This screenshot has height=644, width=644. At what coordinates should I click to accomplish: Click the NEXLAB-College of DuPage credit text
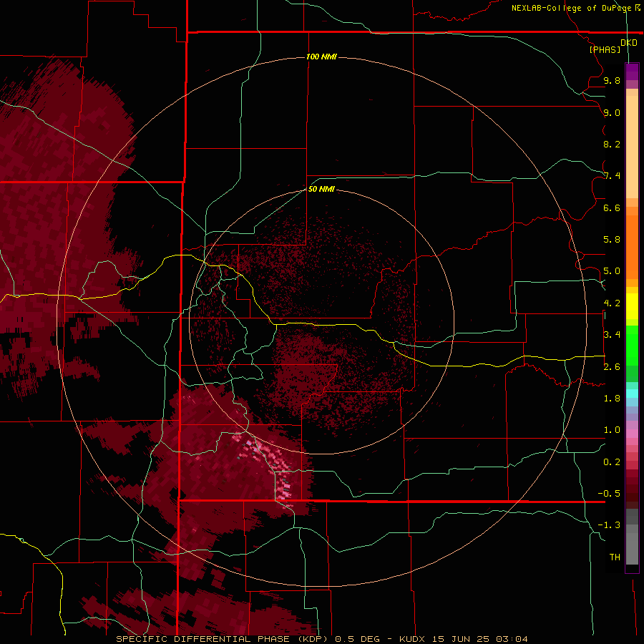pos(572,8)
